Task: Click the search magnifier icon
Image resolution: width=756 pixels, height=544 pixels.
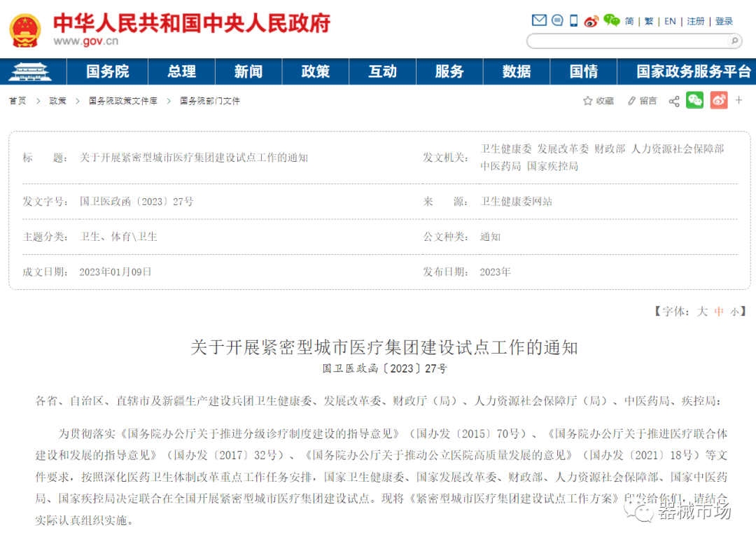Action: click(x=734, y=41)
